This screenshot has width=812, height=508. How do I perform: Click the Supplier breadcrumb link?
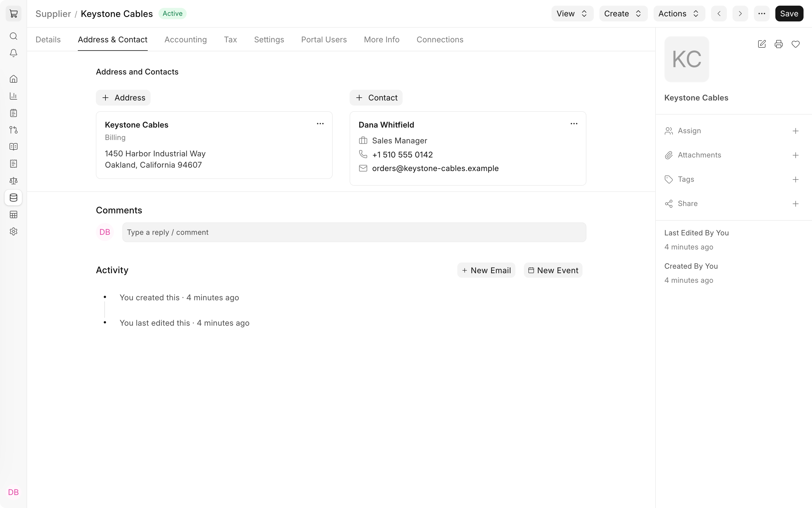pos(53,14)
